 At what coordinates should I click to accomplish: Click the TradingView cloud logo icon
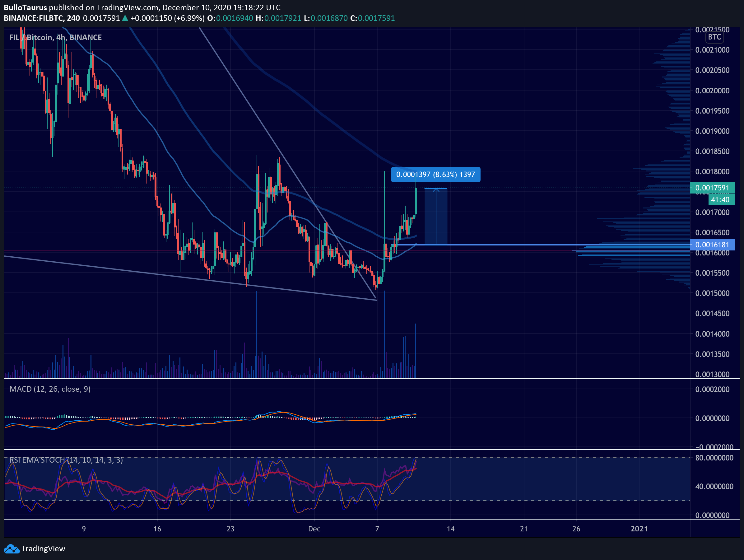click(x=12, y=549)
